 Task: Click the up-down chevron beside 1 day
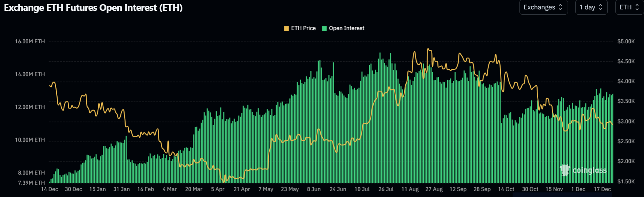[x=600, y=7]
